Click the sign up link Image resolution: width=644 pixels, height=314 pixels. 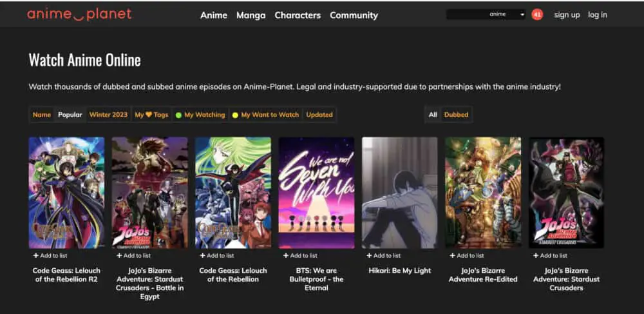click(567, 15)
